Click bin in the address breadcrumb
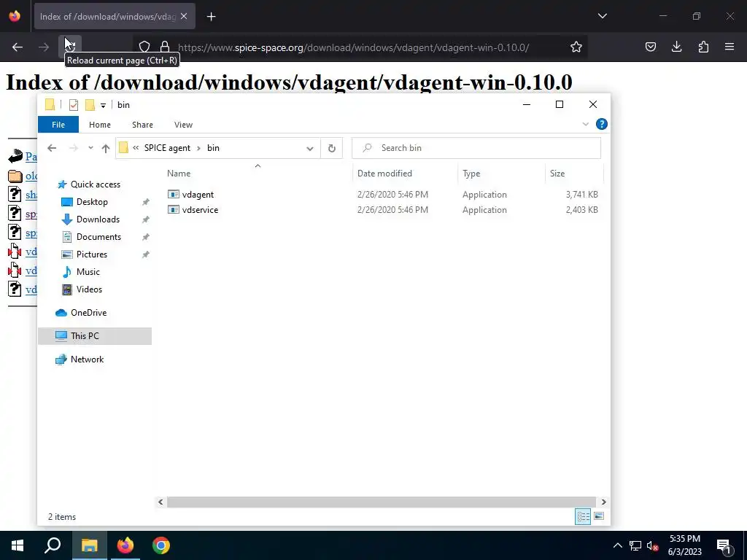 click(x=213, y=148)
